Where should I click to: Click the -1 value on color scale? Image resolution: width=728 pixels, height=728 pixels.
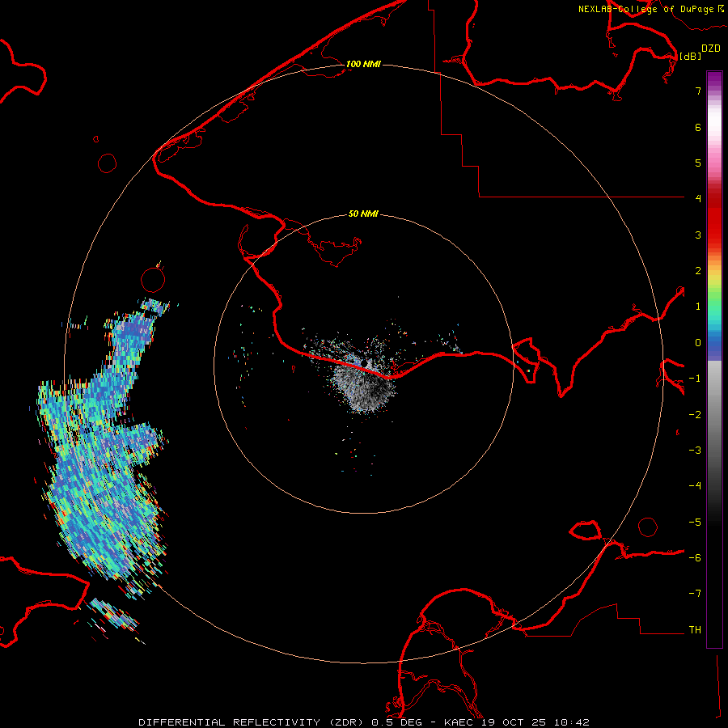point(695,379)
